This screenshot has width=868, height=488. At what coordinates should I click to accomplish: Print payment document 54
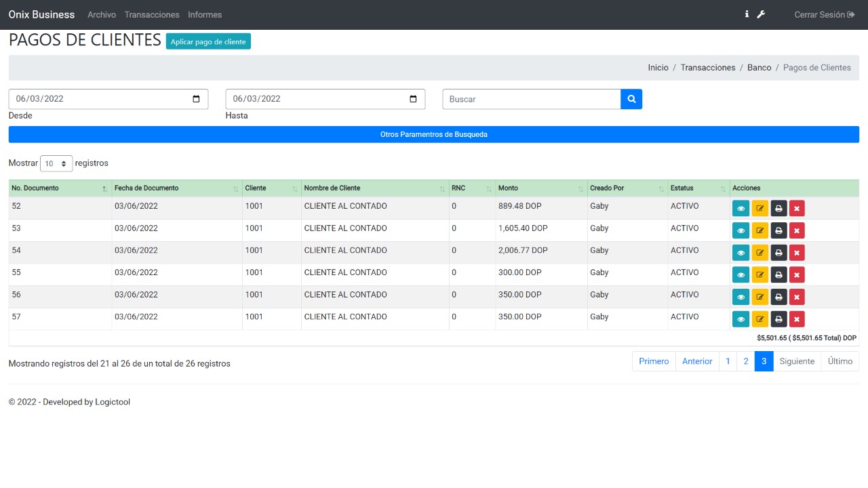[x=778, y=253]
